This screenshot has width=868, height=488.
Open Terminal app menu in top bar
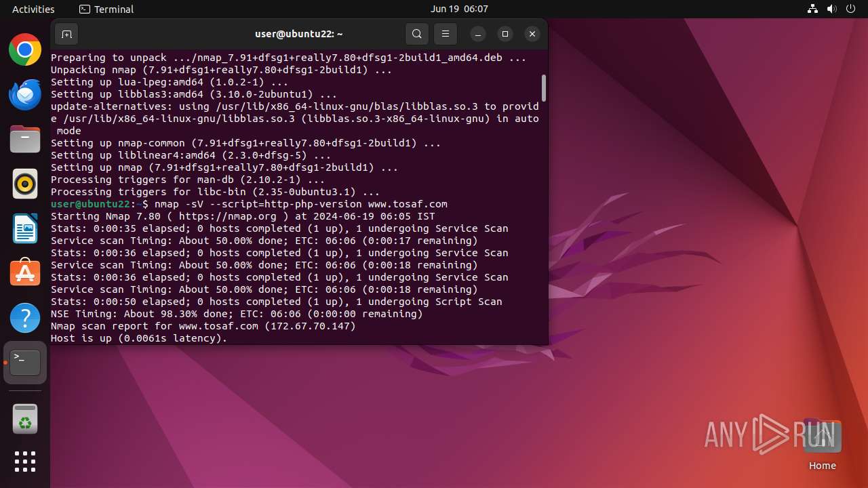coord(106,9)
